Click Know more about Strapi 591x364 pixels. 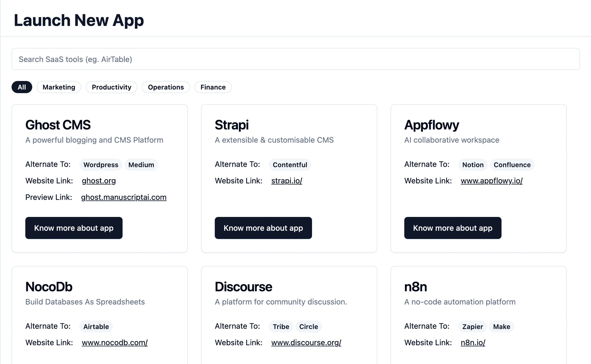pos(263,228)
